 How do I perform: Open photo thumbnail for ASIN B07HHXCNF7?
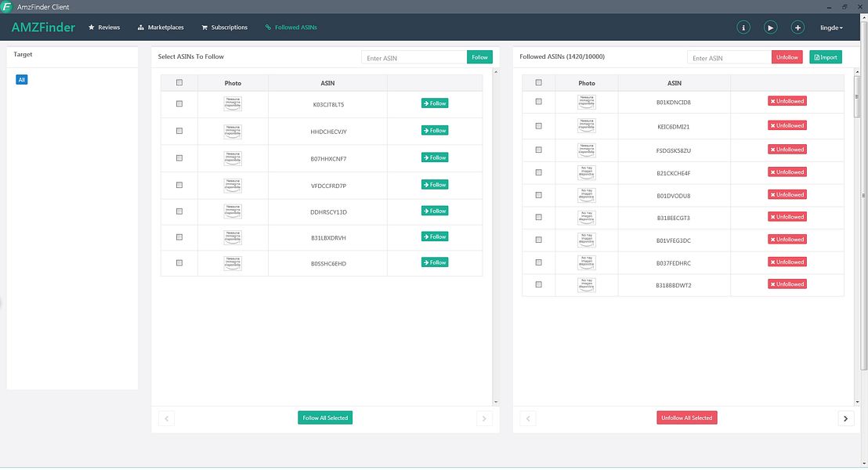pyautogui.click(x=233, y=158)
